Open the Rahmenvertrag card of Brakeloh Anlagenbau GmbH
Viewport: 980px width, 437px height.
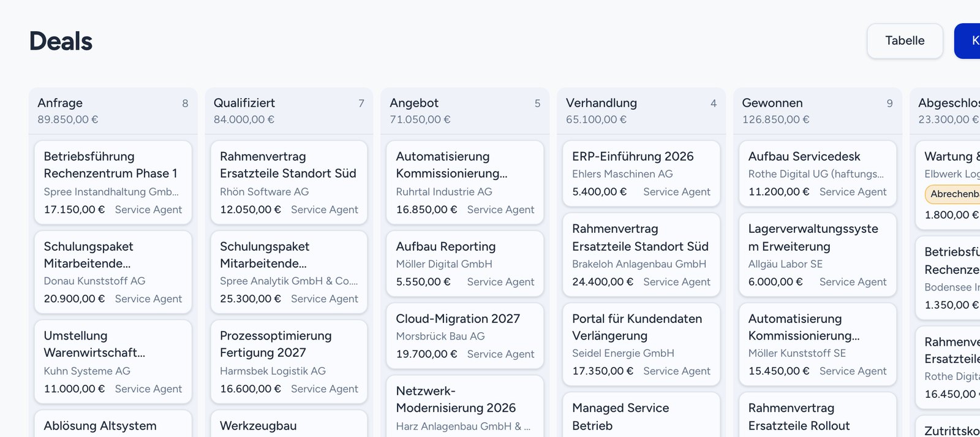(x=641, y=254)
